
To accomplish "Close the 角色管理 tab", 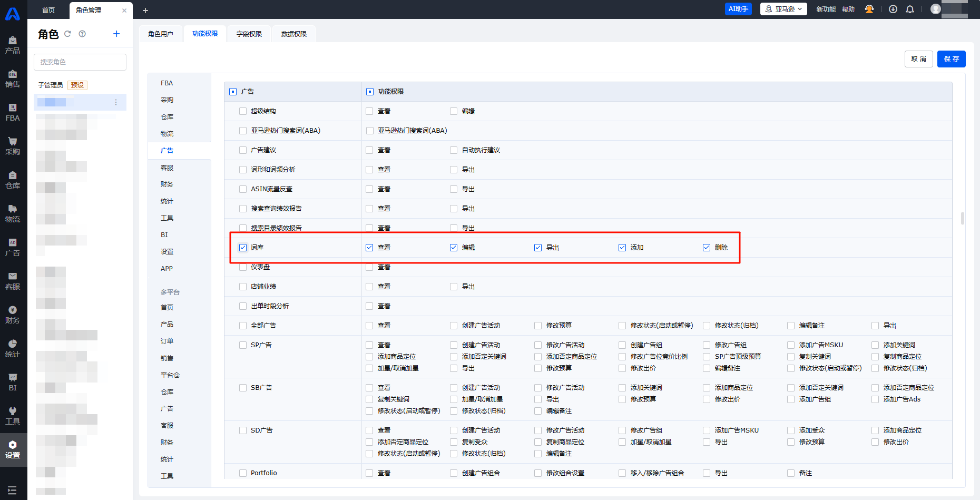I will (124, 11).
